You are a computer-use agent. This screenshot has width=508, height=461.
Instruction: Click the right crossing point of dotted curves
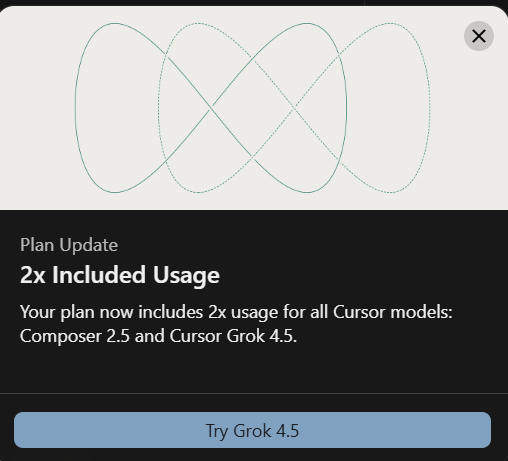pyautogui.click(x=294, y=108)
